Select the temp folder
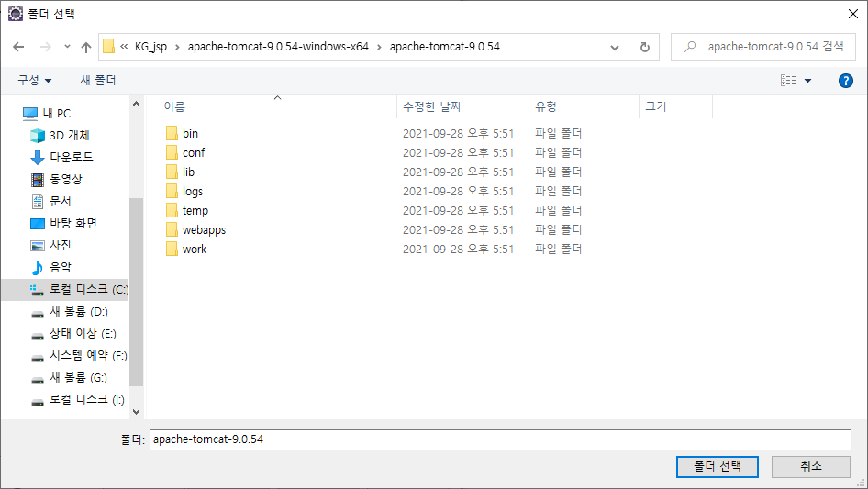The width and height of the screenshot is (868, 489). (x=195, y=210)
